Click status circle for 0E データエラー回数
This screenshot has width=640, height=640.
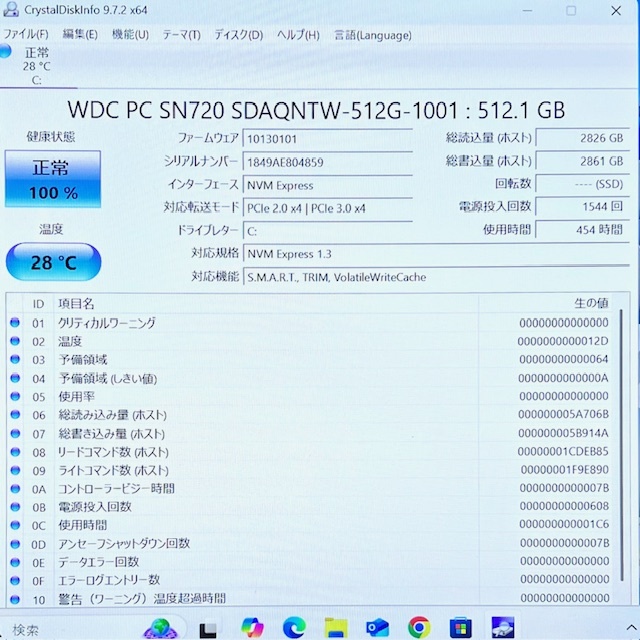[x=15, y=562]
